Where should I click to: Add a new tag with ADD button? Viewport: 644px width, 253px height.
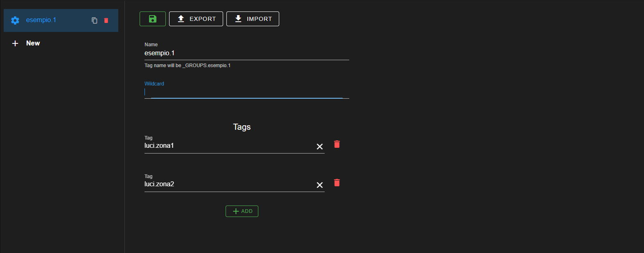point(242,211)
